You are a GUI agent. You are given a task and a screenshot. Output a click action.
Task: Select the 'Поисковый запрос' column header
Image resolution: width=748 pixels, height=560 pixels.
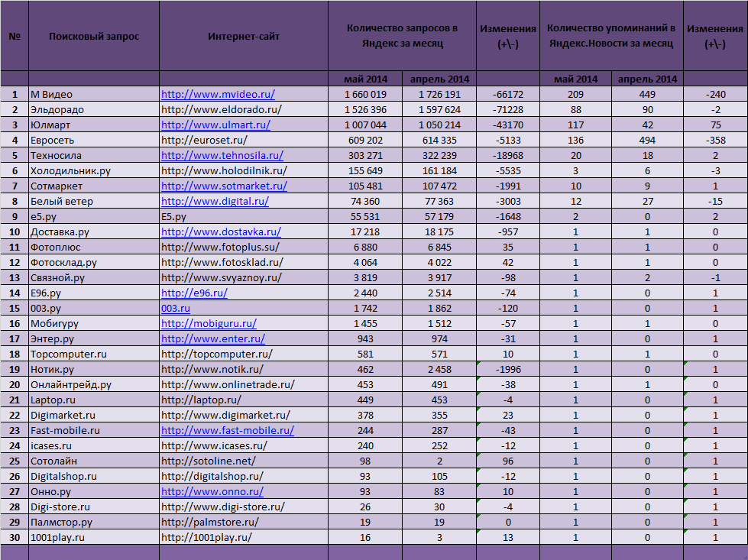point(94,36)
